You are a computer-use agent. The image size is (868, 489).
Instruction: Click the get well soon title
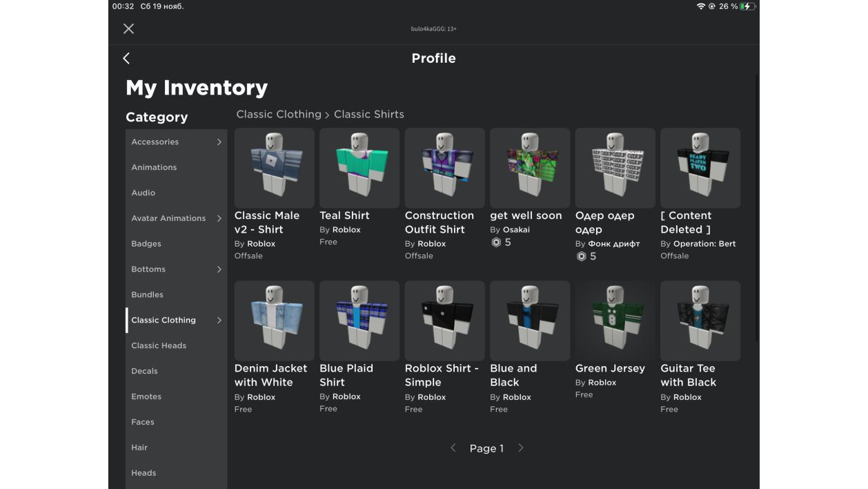click(526, 215)
